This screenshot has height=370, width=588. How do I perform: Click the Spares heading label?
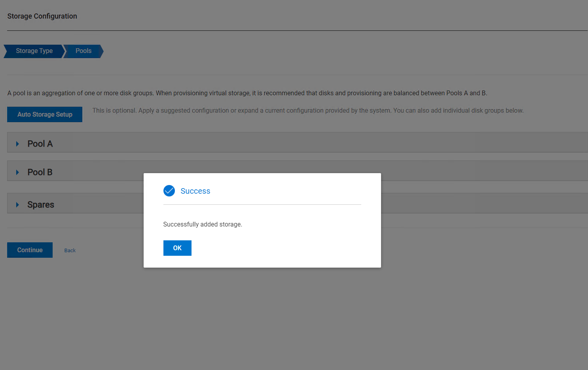41,205
